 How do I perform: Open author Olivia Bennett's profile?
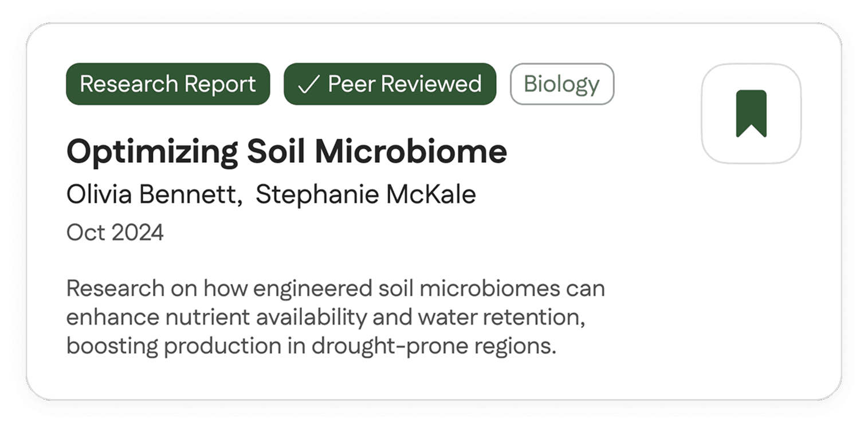[152, 195]
